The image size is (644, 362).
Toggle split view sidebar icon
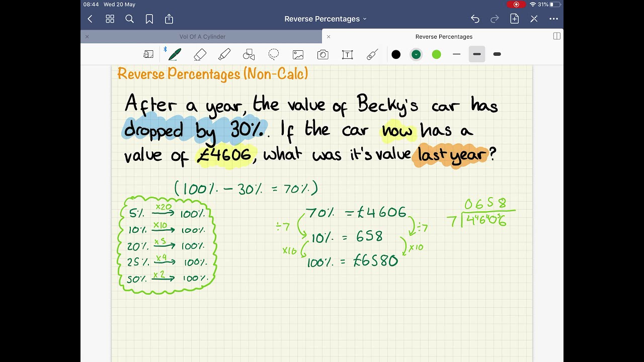557,36
